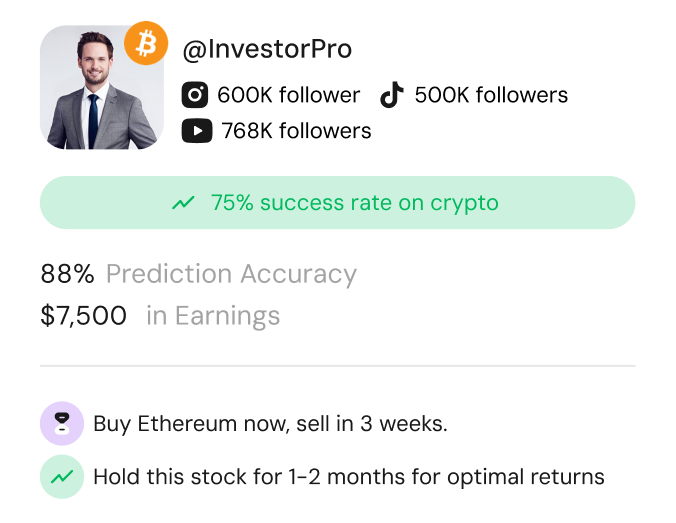Click the Instagram icon

pos(195,95)
